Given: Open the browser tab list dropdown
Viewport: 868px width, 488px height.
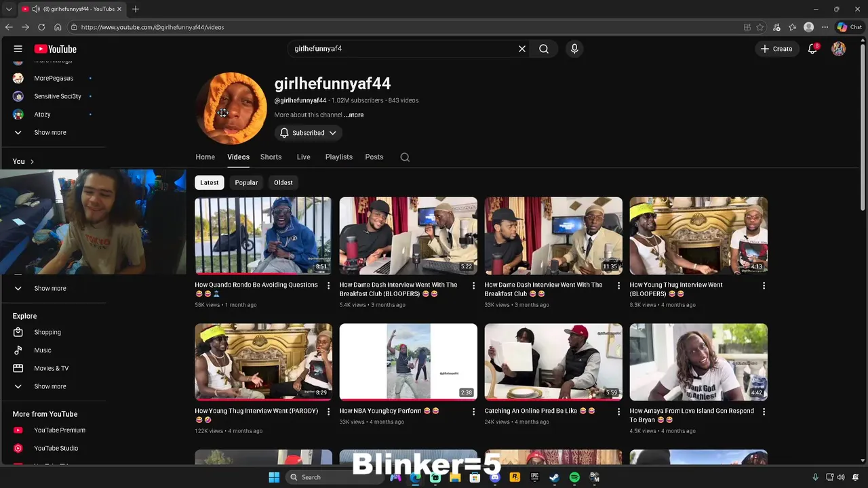Looking at the screenshot, I should click(8, 9).
